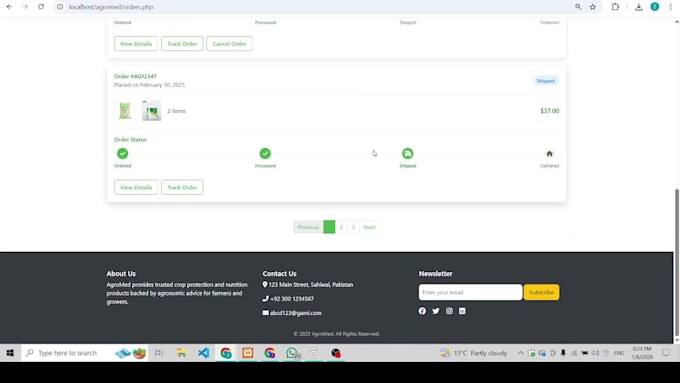Open the weather widget showing Partly cloudy
This screenshot has height=383, width=680.
point(474,353)
